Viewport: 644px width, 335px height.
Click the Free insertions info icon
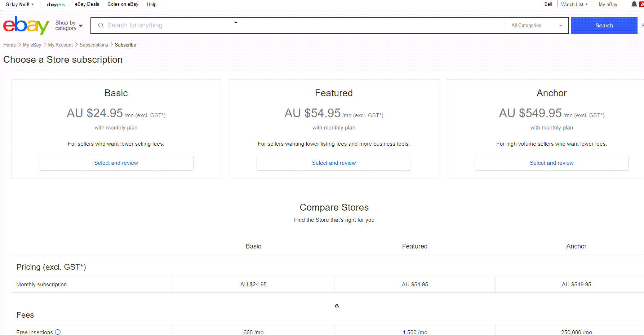coord(58,332)
